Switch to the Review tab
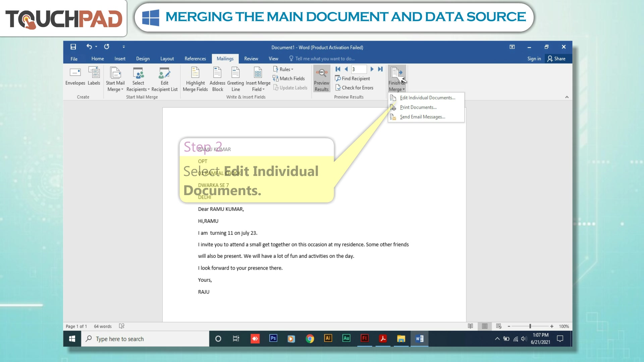The image size is (644, 362). [x=251, y=59]
